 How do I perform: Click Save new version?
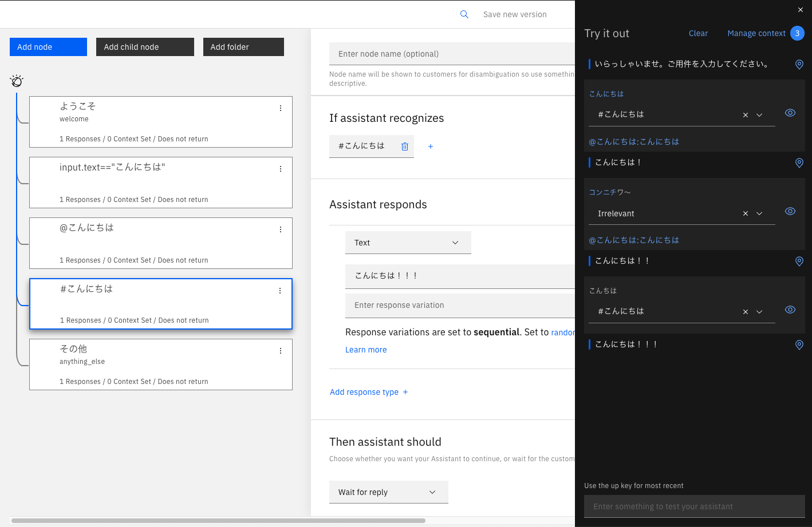click(x=515, y=14)
